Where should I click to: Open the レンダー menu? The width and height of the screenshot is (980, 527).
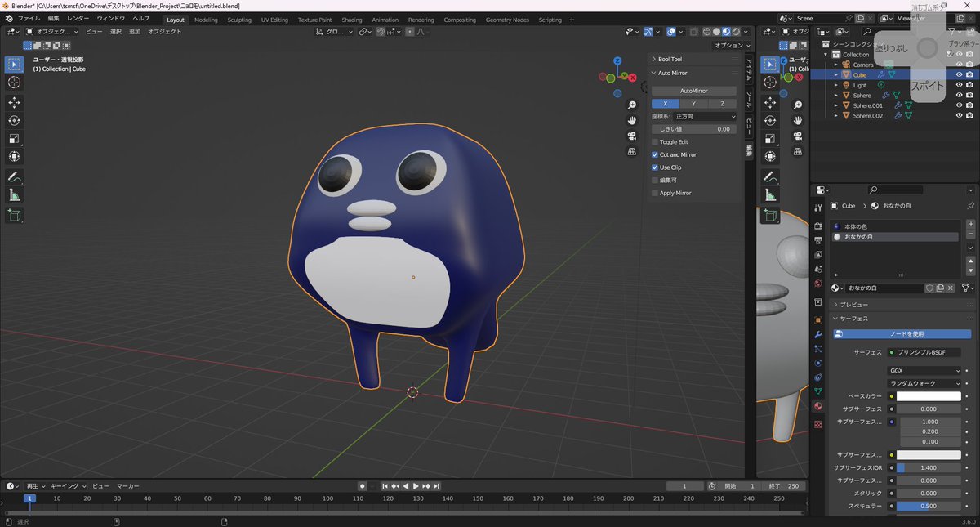point(78,18)
